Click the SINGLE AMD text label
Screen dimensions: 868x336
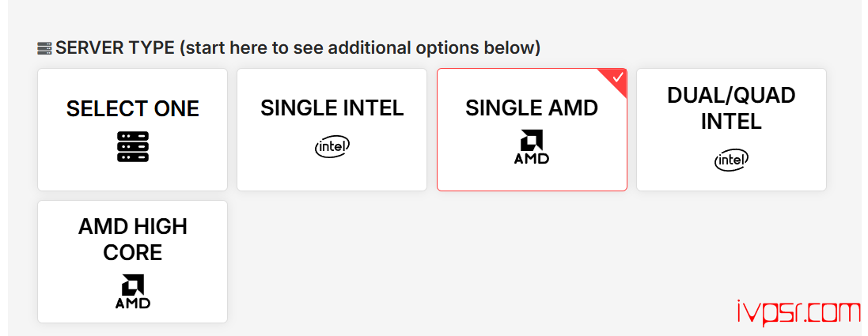pos(532,108)
